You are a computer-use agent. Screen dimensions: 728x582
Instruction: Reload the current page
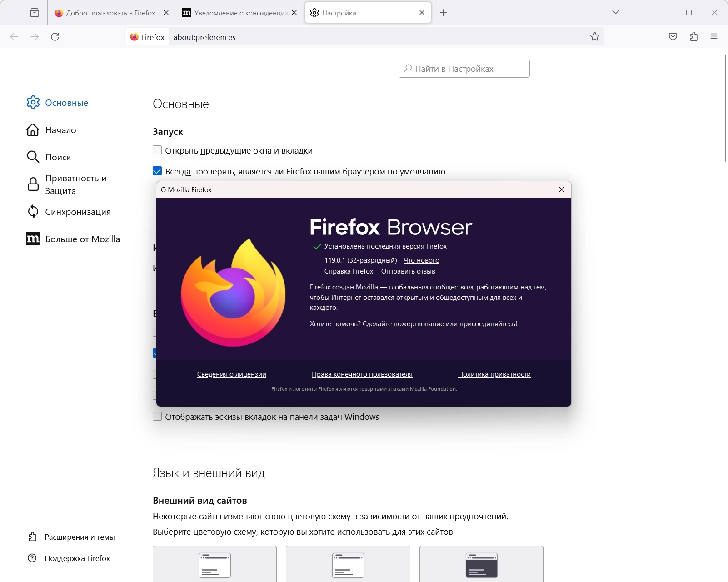tap(55, 37)
